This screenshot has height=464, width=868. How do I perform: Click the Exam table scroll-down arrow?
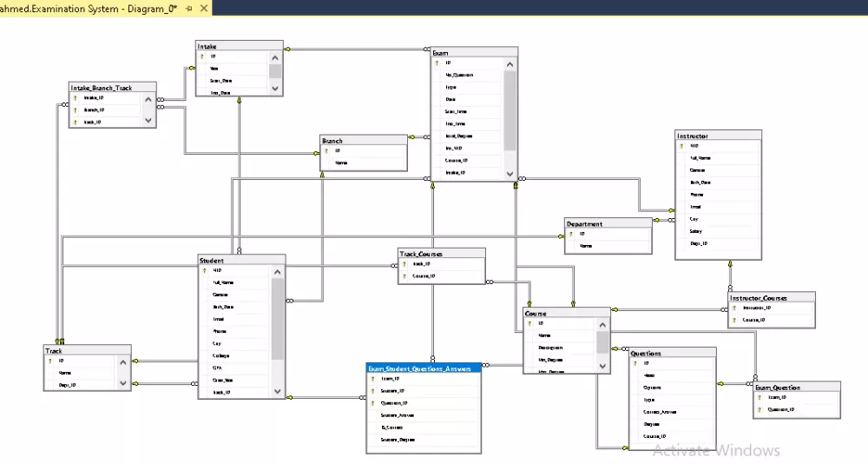tap(510, 174)
